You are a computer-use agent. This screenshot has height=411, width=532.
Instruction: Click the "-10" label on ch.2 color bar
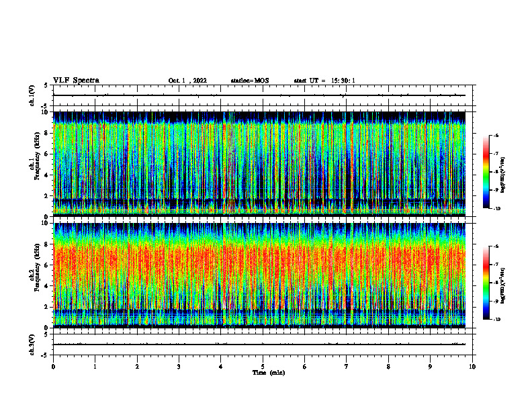(x=497, y=320)
